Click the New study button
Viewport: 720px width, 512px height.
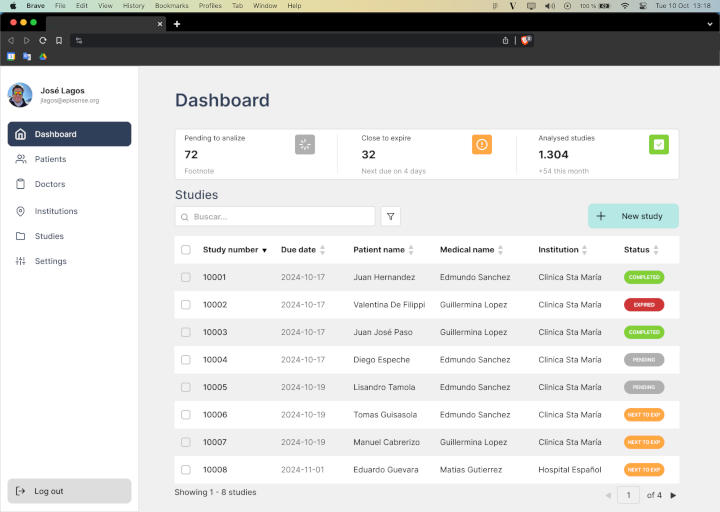click(633, 216)
